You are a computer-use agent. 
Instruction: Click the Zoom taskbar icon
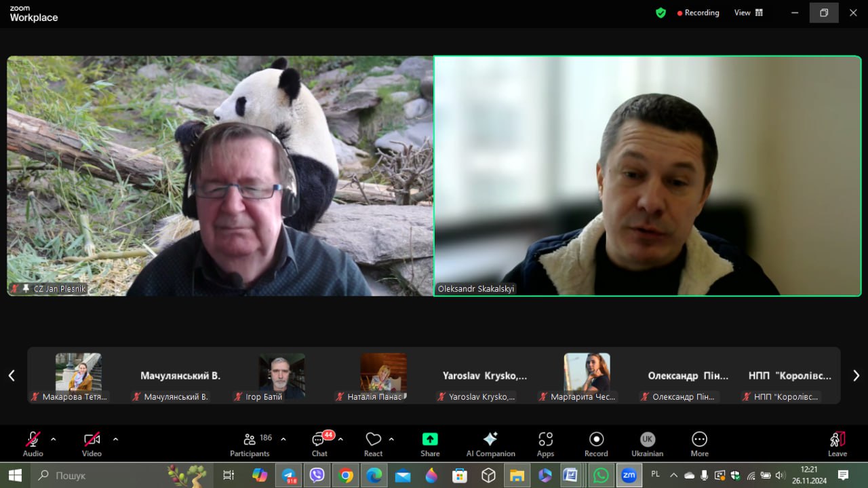(x=629, y=476)
